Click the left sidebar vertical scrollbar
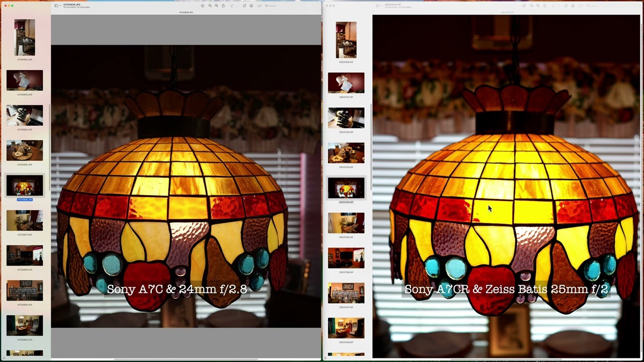Image resolution: width=644 pixels, height=362 pixels. point(49,148)
